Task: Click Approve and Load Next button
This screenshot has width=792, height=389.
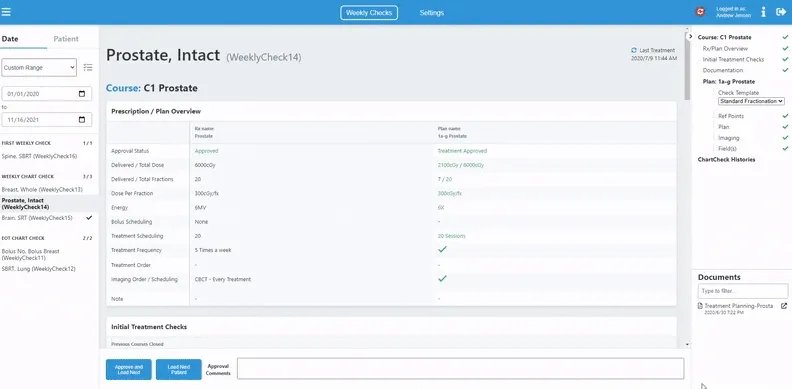Action: [x=129, y=369]
